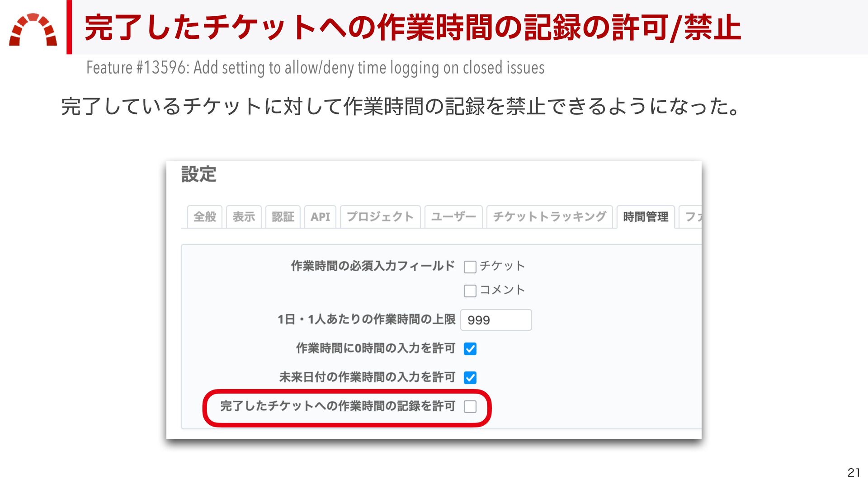Check the コメント required field checkbox
The width and height of the screenshot is (868, 488).
(470, 291)
